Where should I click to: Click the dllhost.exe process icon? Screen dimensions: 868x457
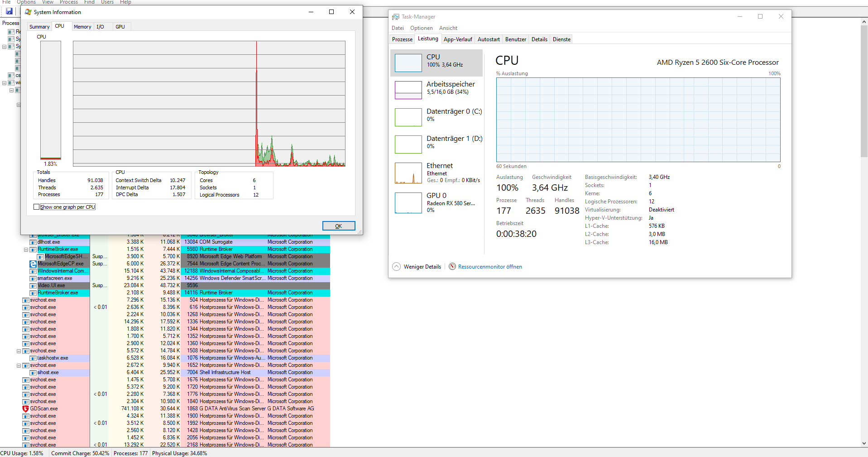click(x=33, y=242)
